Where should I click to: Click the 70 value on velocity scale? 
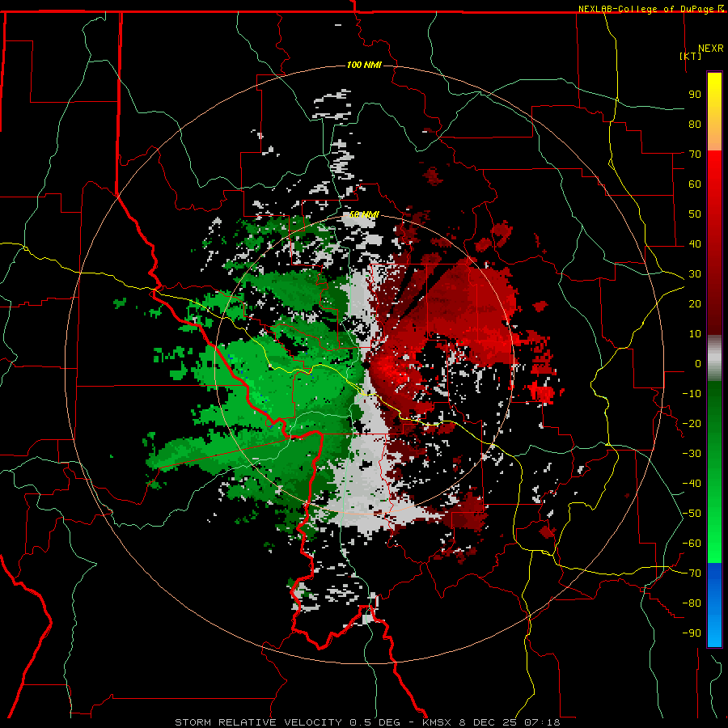point(695,154)
